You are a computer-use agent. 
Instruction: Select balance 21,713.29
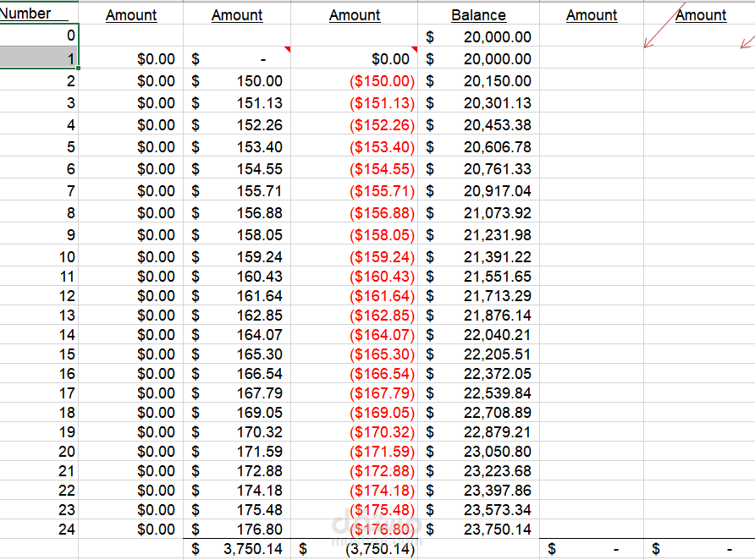[x=478, y=295]
